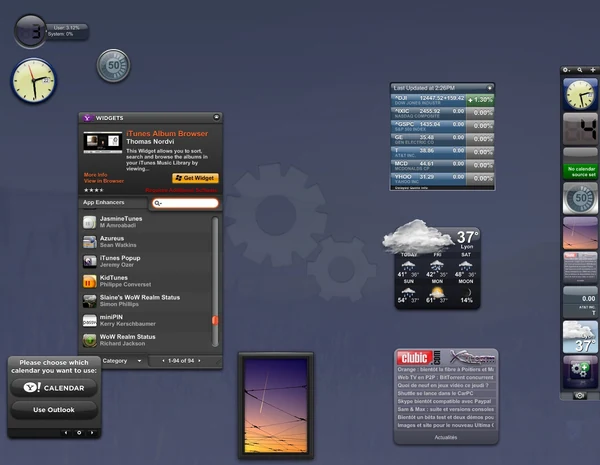Select the sunset picture frame in dock
The image size is (600, 465).
click(x=580, y=233)
